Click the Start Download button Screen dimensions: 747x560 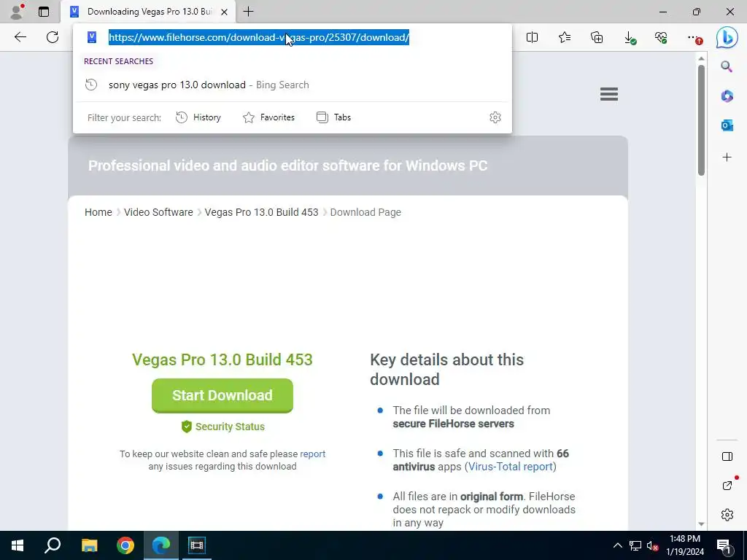click(x=222, y=395)
